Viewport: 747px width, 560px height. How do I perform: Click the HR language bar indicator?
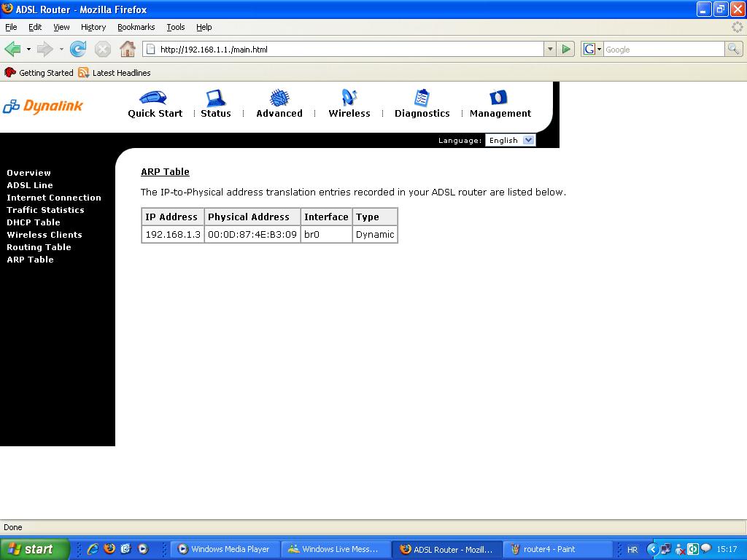pos(632,550)
